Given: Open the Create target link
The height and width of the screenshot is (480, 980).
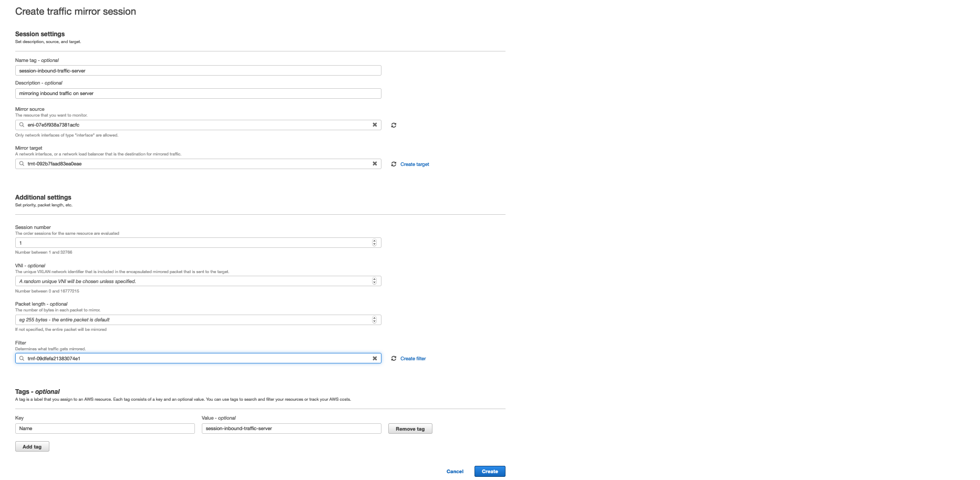Looking at the screenshot, I should (415, 164).
